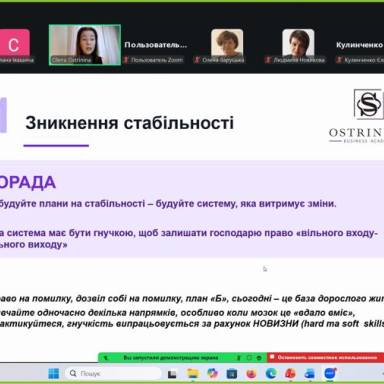
Task: Select the Olena Ostrinina video tile
Action: (x=85, y=45)
